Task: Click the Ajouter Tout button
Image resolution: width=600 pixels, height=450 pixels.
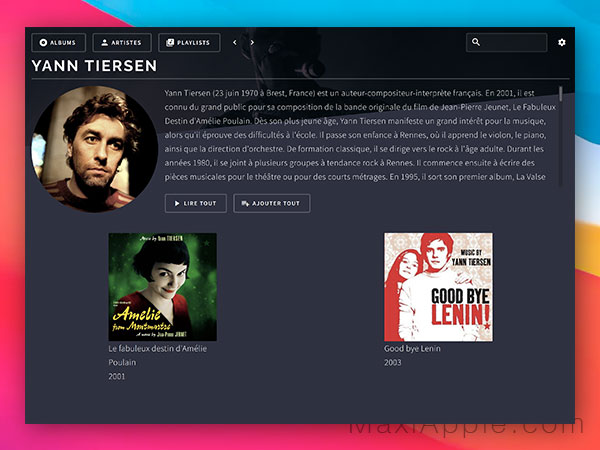Action: 272,203
